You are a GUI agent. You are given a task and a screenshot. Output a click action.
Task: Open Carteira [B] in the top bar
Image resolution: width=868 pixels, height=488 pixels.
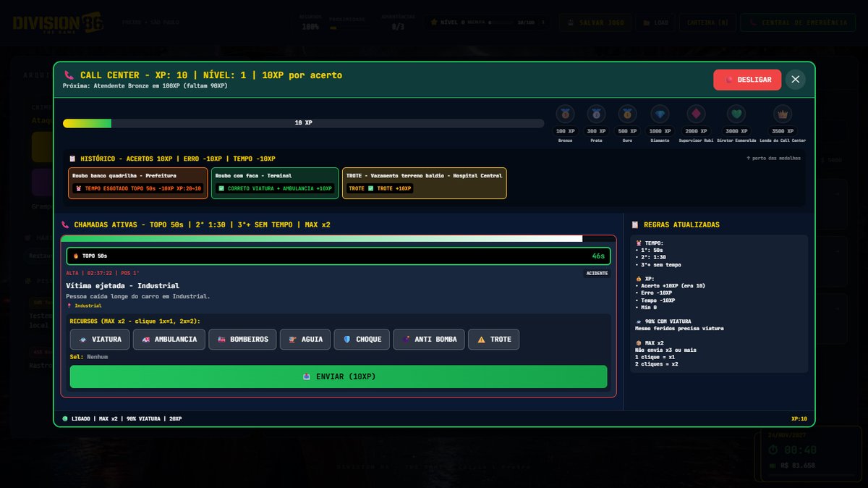coord(708,22)
